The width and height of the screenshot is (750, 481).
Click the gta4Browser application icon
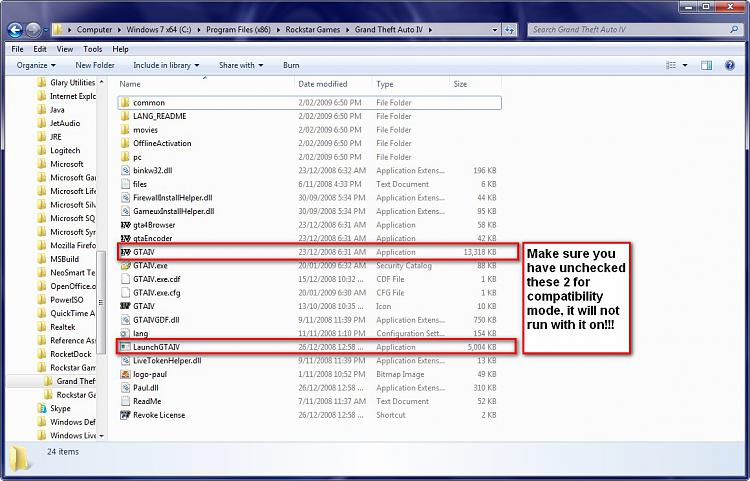125,225
